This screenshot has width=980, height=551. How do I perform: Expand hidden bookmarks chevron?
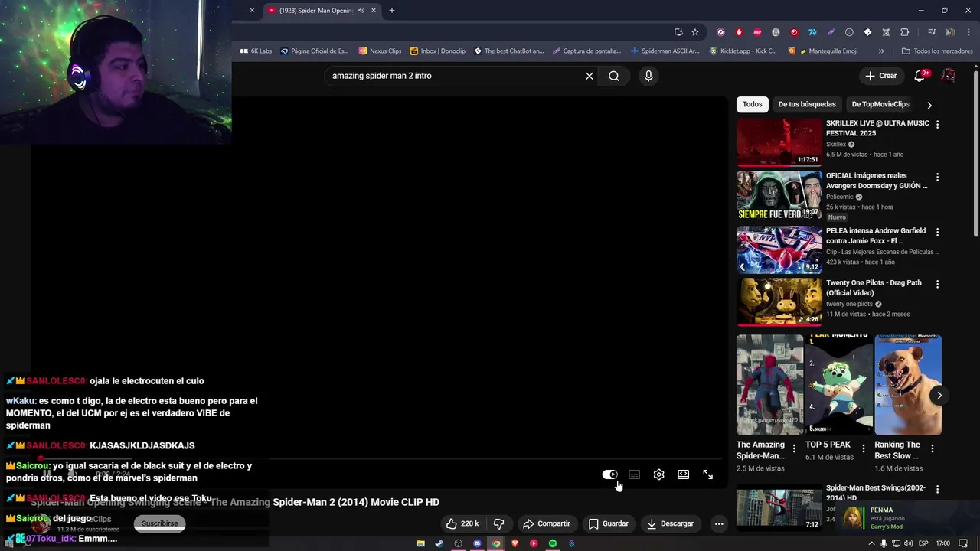881,51
